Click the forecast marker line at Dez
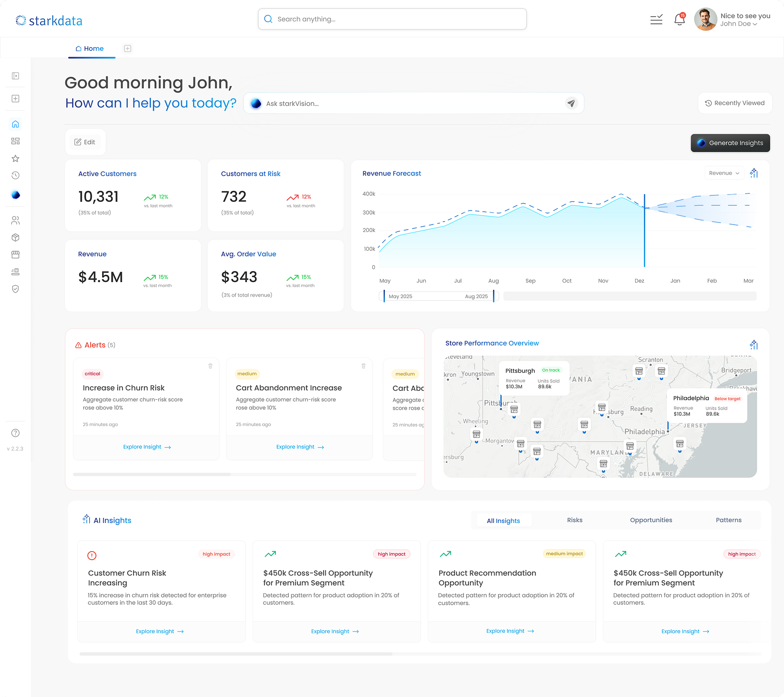The image size is (784, 697). 644,231
